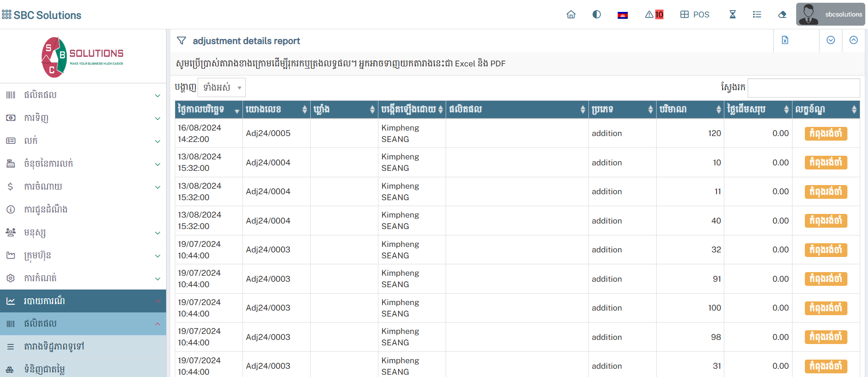Viewport: 868px width, 377px height.
Task: Expand the people menu in sidebar
Action: tap(83, 232)
